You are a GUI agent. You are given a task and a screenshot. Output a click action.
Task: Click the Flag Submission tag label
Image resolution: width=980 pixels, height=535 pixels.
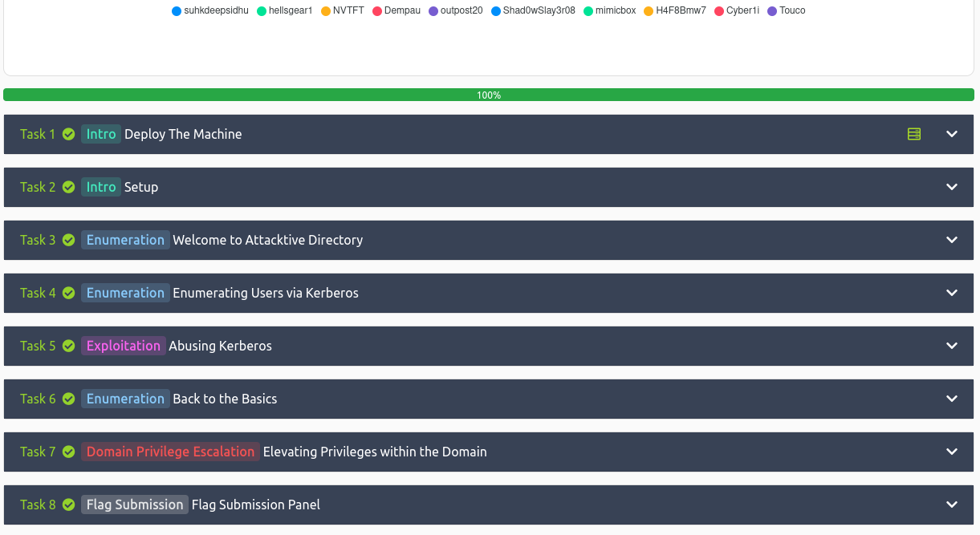(x=135, y=505)
